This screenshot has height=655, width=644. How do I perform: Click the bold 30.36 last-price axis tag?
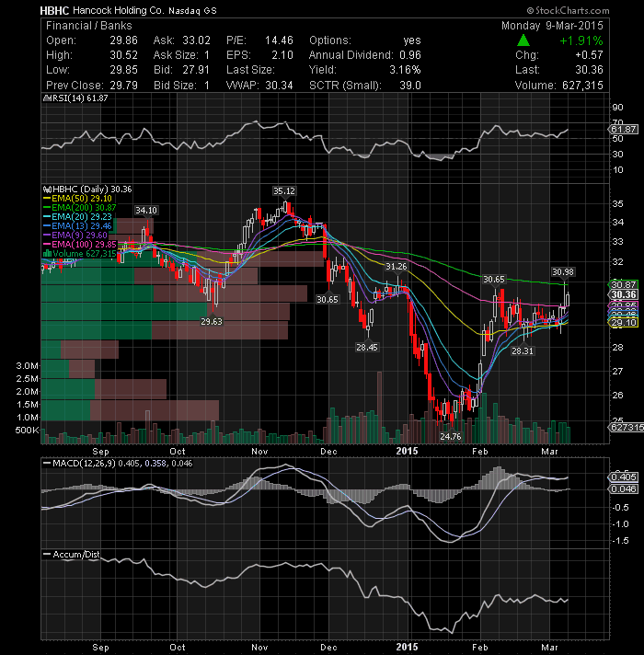click(x=624, y=294)
